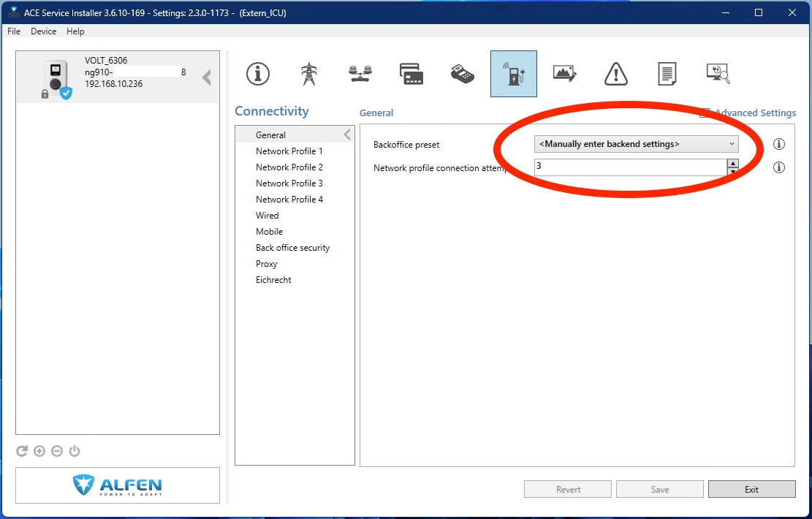The height and width of the screenshot is (519, 812).
Task: Open the payment card settings icon
Action: pyautogui.click(x=411, y=74)
